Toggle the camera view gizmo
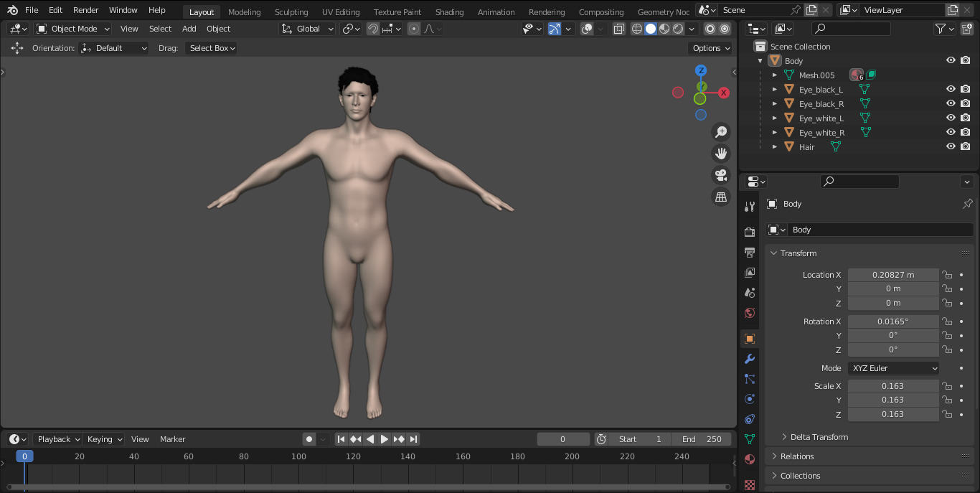The width and height of the screenshot is (980, 493). (721, 175)
